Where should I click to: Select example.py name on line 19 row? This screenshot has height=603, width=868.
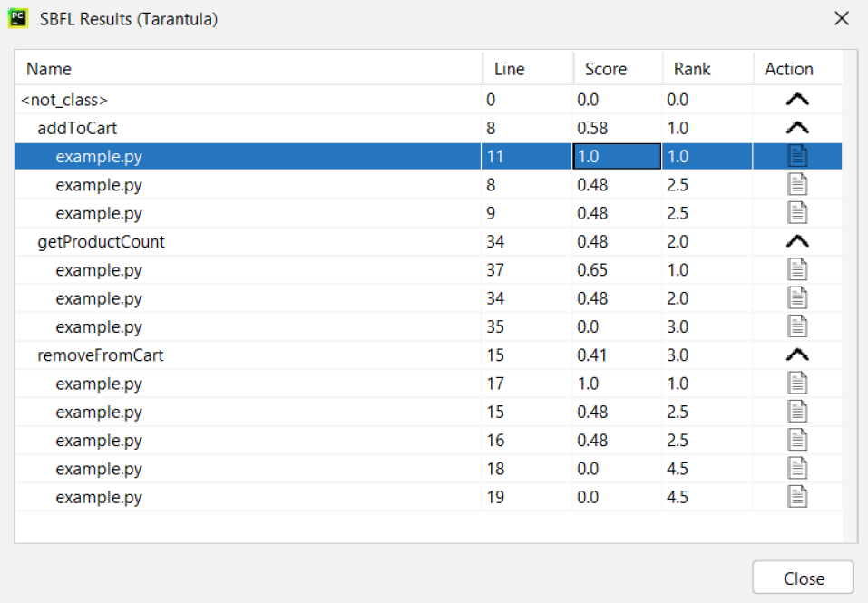99,497
